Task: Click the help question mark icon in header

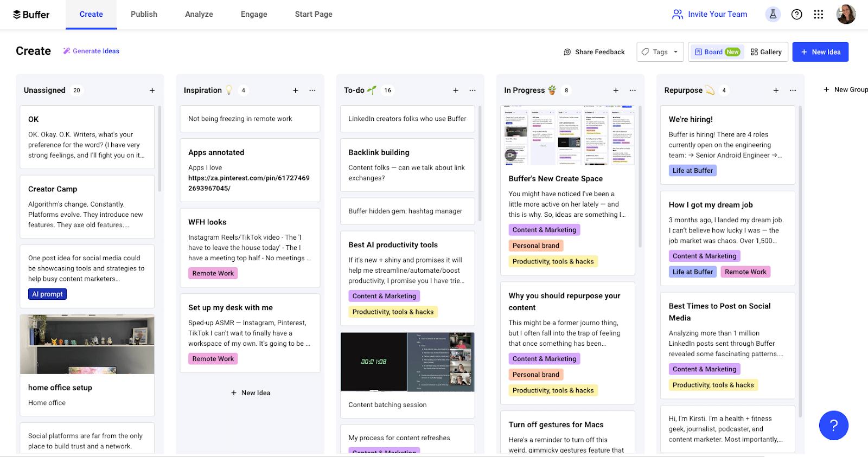Action: click(x=796, y=15)
